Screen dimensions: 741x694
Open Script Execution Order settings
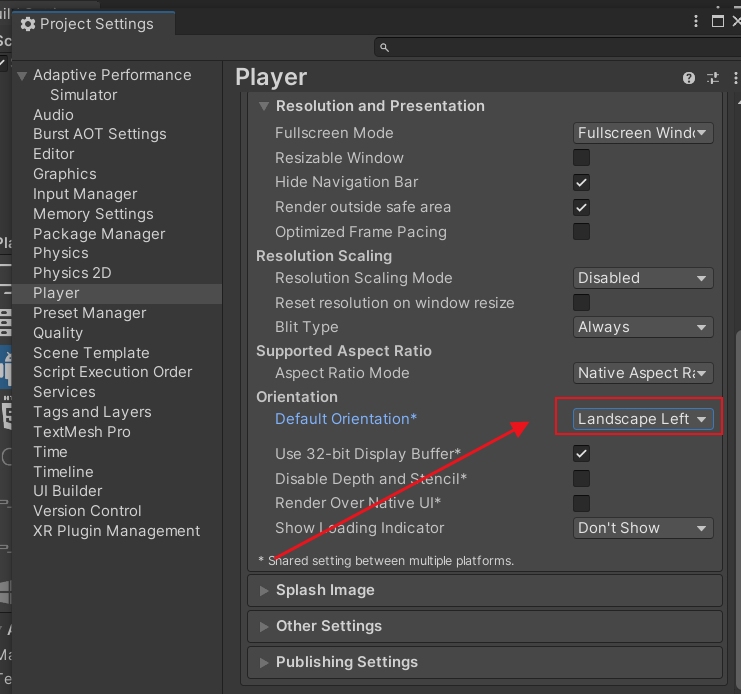pos(112,372)
